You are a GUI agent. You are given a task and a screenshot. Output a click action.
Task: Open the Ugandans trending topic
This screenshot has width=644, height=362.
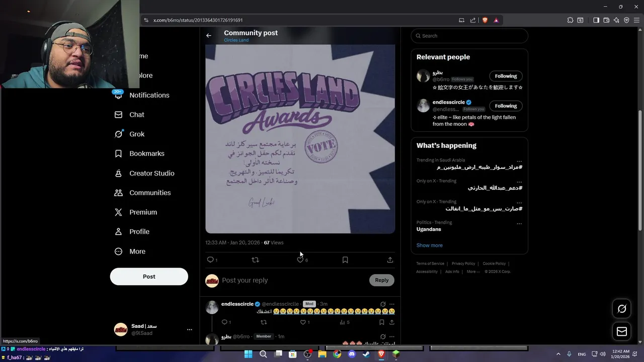(429, 229)
